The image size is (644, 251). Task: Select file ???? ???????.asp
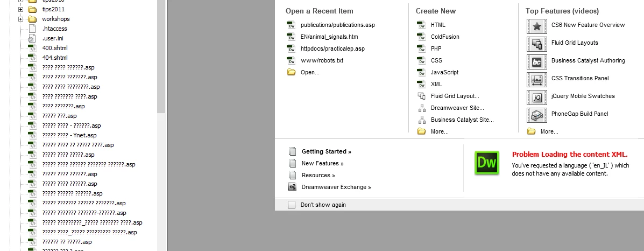coord(63,106)
